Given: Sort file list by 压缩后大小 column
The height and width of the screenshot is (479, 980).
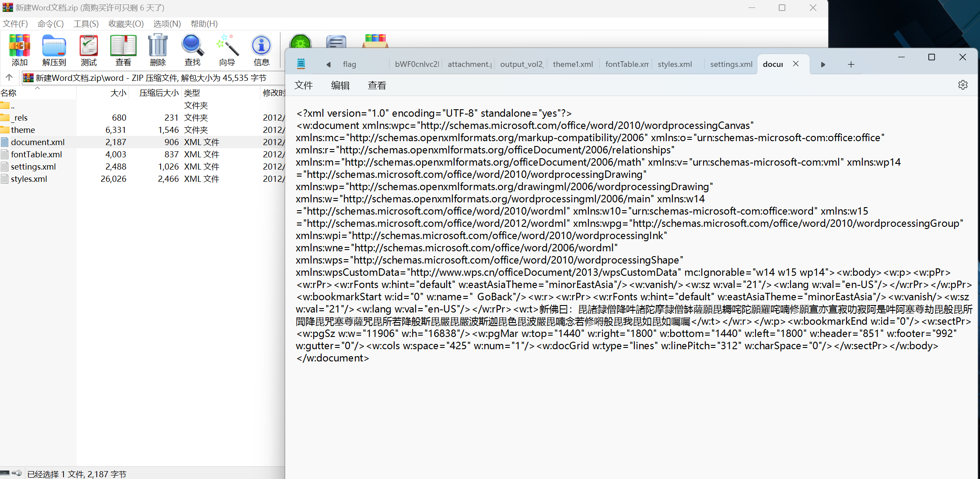Looking at the screenshot, I should coord(155,93).
